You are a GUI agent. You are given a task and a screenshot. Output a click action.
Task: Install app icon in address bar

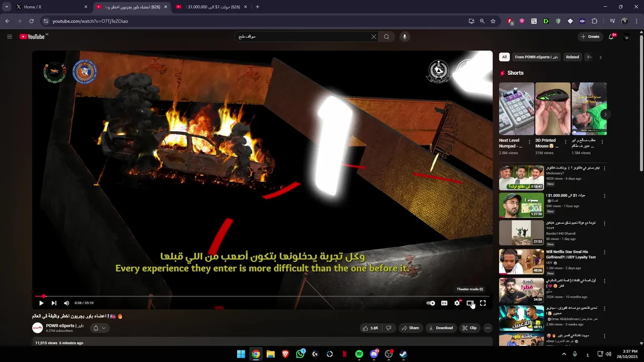click(x=471, y=21)
